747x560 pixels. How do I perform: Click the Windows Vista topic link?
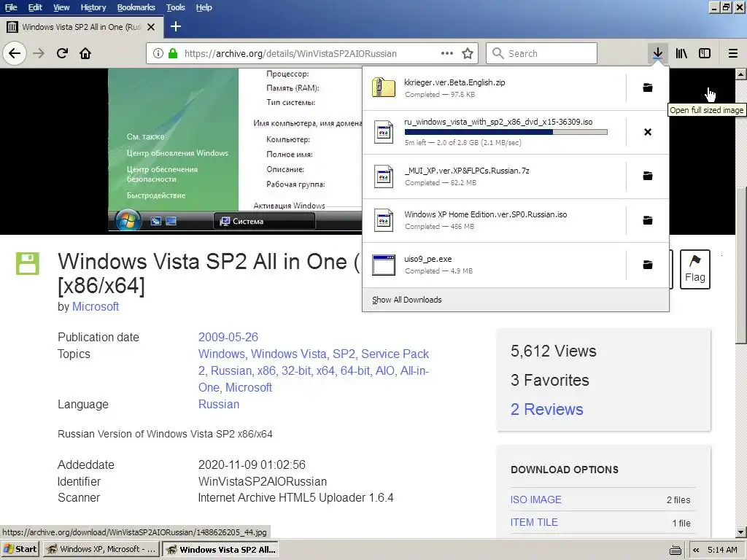point(289,354)
